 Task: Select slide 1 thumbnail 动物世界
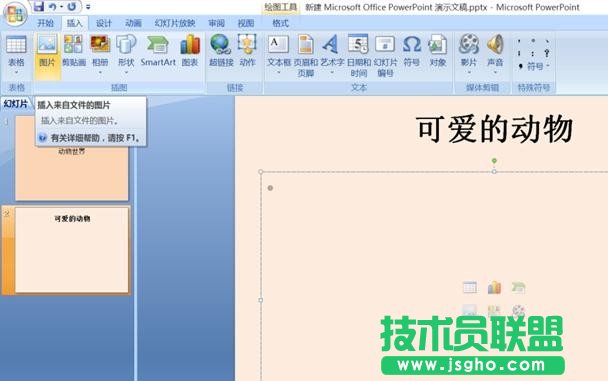(72, 159)
